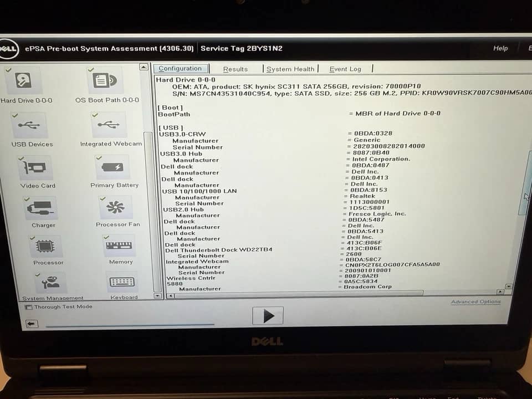Click device list scroll up arrow

pyautogui.click(x=144, y=67)
